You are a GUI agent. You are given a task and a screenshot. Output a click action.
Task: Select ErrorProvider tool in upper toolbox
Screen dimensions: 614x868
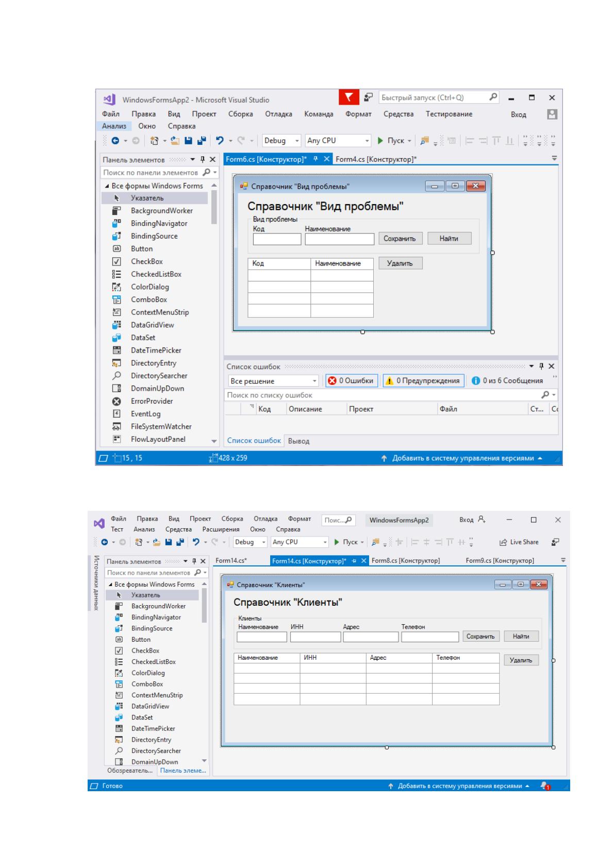[152, 401]
